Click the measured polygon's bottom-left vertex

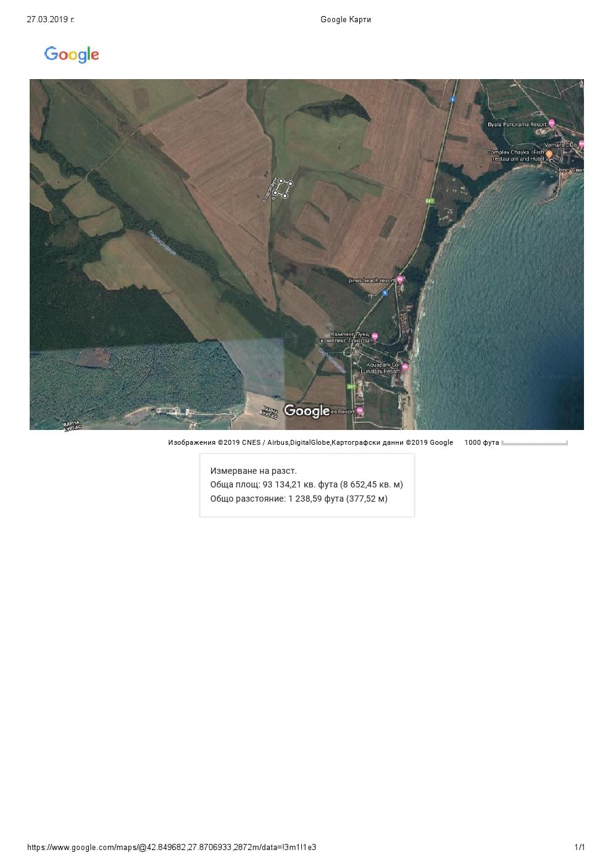pos(275,194)
